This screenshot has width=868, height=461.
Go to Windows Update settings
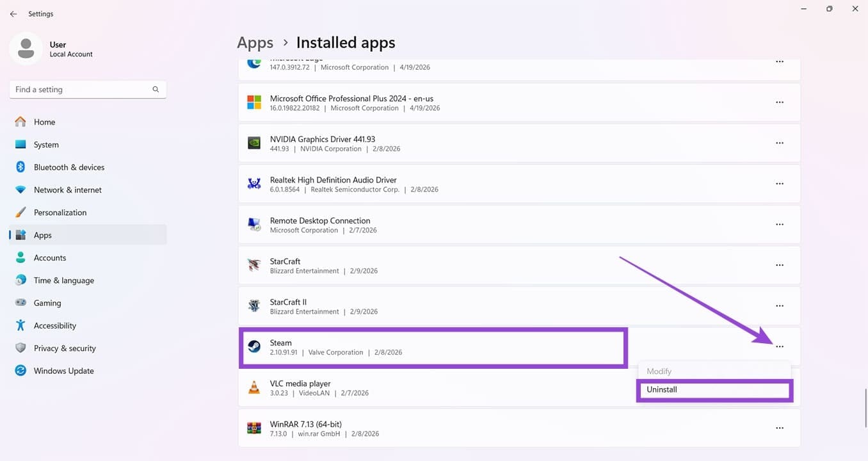(88, 371)
